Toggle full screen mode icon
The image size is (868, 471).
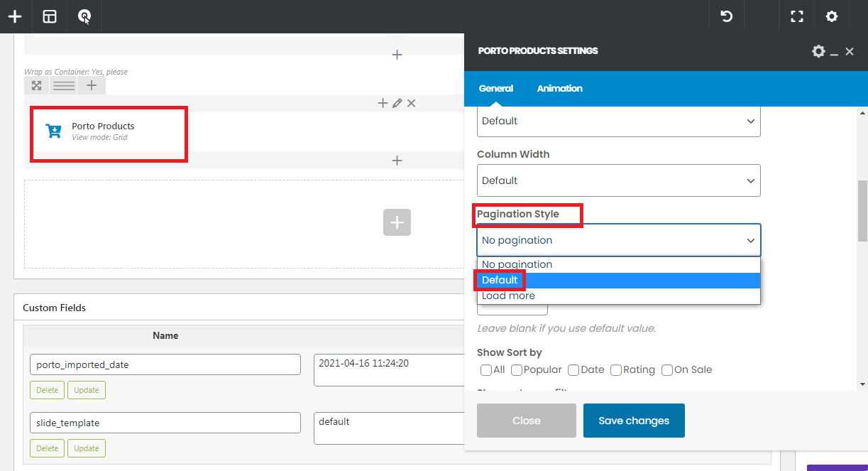point(797,16)
